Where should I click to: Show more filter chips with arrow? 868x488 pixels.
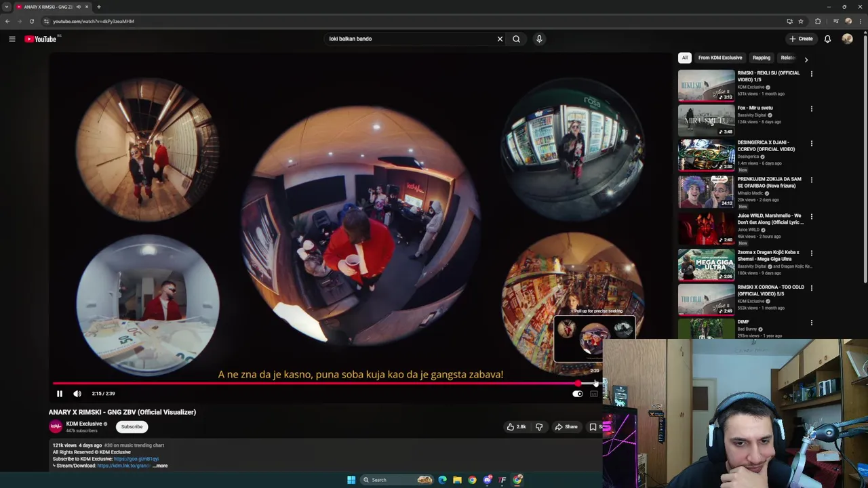click(x=806, y=60)
